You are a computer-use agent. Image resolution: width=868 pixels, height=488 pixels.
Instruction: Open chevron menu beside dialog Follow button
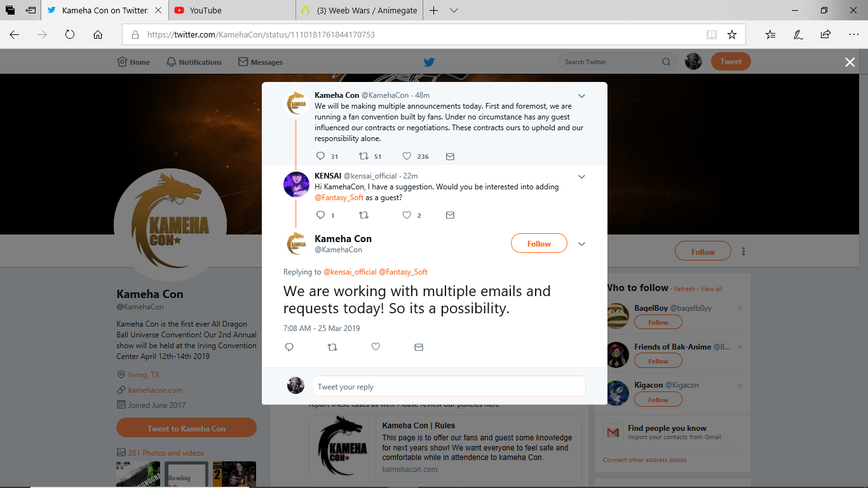581,244
